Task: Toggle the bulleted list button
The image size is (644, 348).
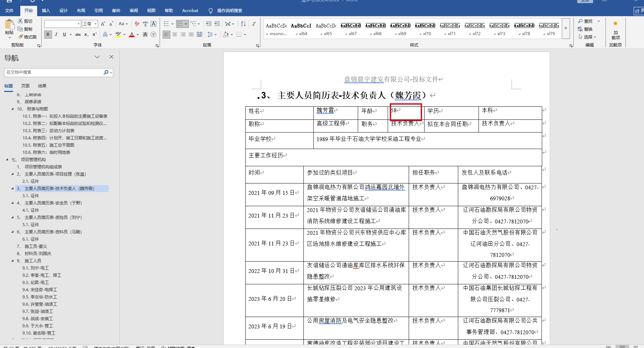Action: (x=167, y=24)
